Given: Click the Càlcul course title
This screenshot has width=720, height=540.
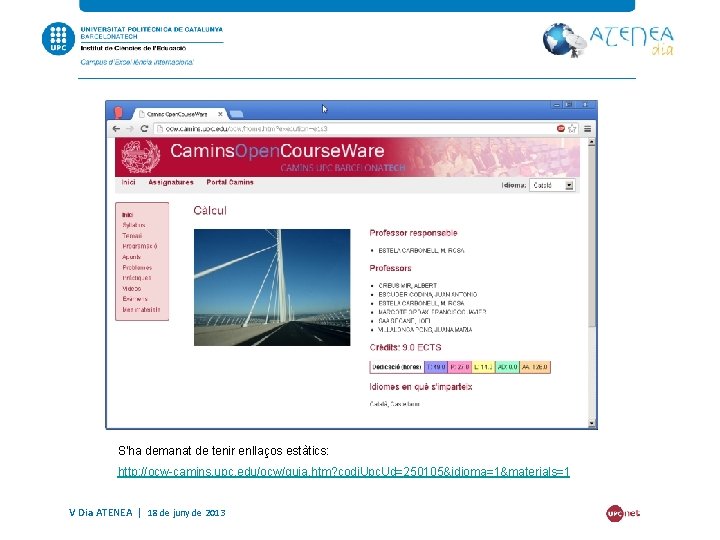Looking at the screenshot, I should (x=210, y=211).
